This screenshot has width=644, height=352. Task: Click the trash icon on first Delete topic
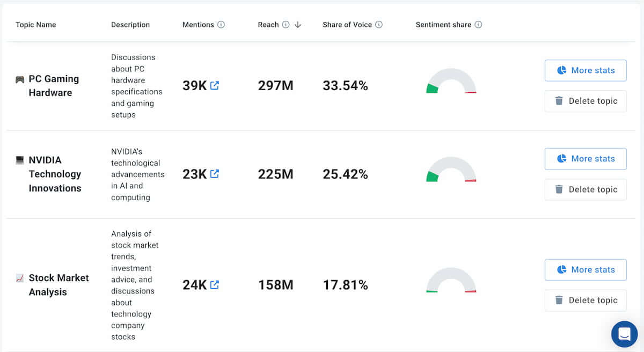(x=559, y=101)
